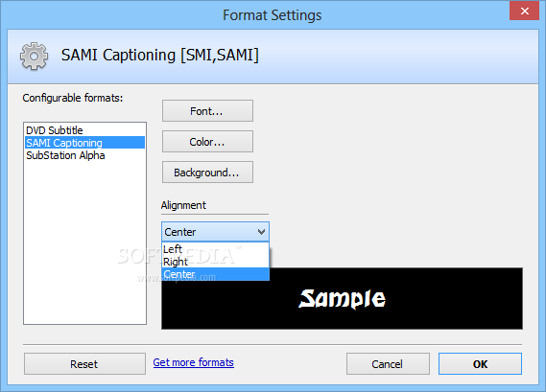
Task: Open the Background settings button
Action: click(x=207, y=173)
